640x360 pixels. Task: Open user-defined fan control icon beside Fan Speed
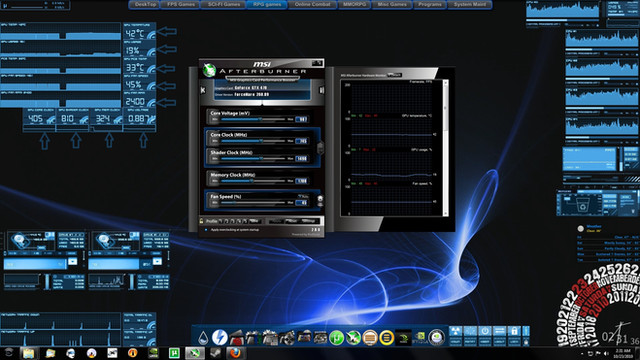coord(320,199)
